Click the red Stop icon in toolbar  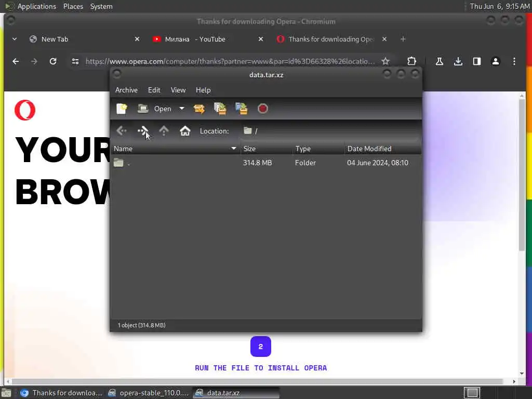coord(262,109)
